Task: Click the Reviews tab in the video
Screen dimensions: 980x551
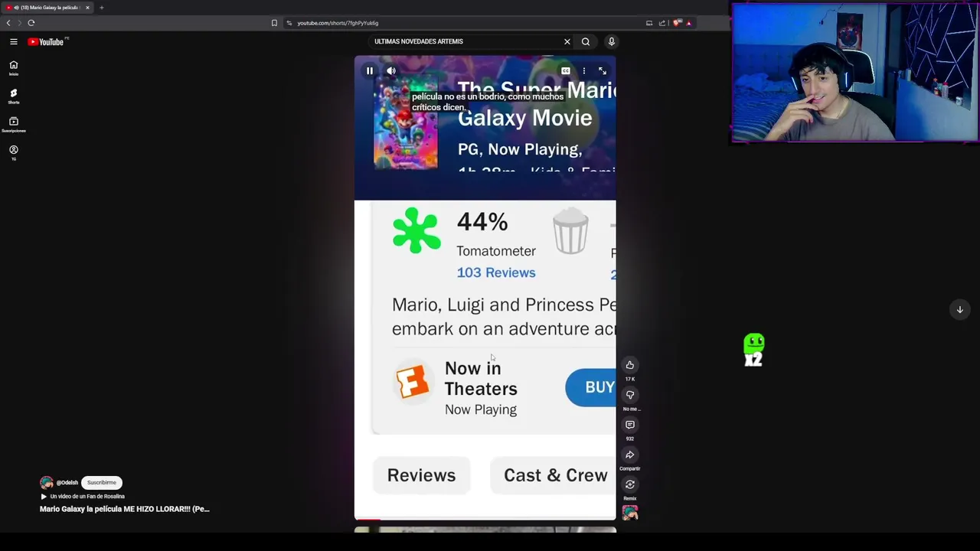Action: [x=421, y=475]
